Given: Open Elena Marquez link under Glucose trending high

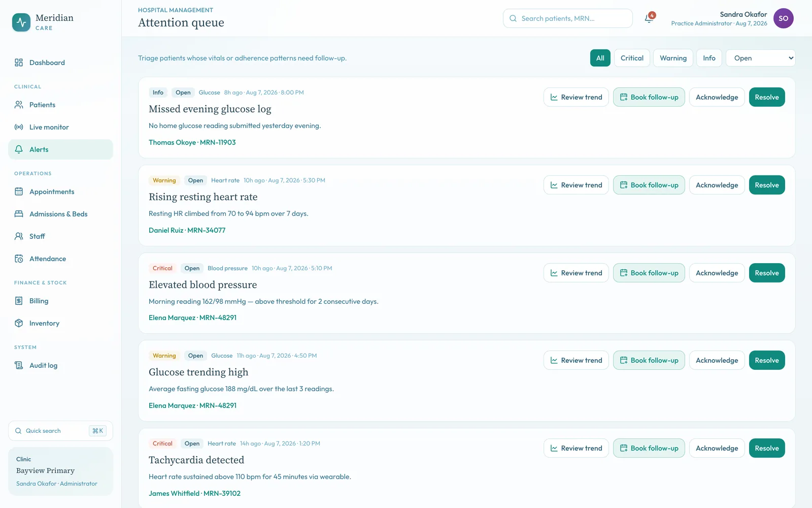Looking at the screenshot, I should [192, 405].
